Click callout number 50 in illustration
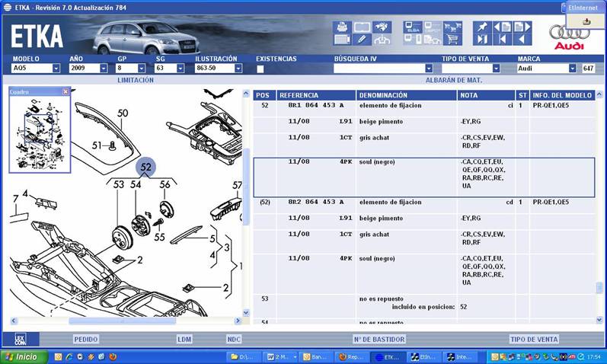This screenshot has height=364, width=607. pyautogui.click(x=123, y=113)
